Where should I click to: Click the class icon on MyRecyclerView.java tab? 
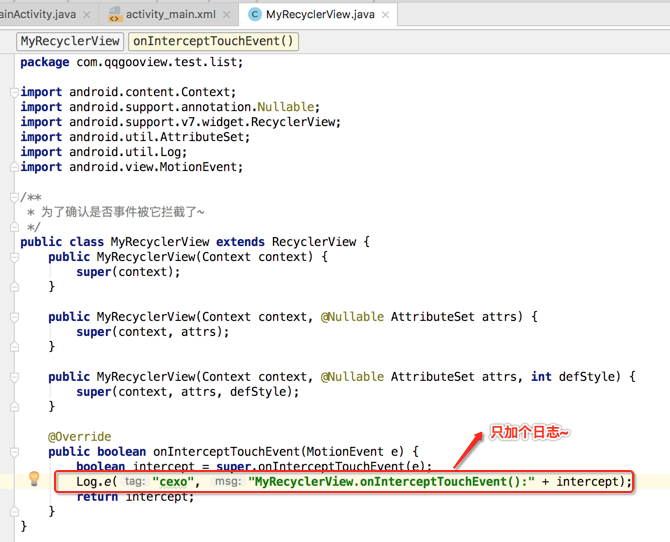pos(255,15)
